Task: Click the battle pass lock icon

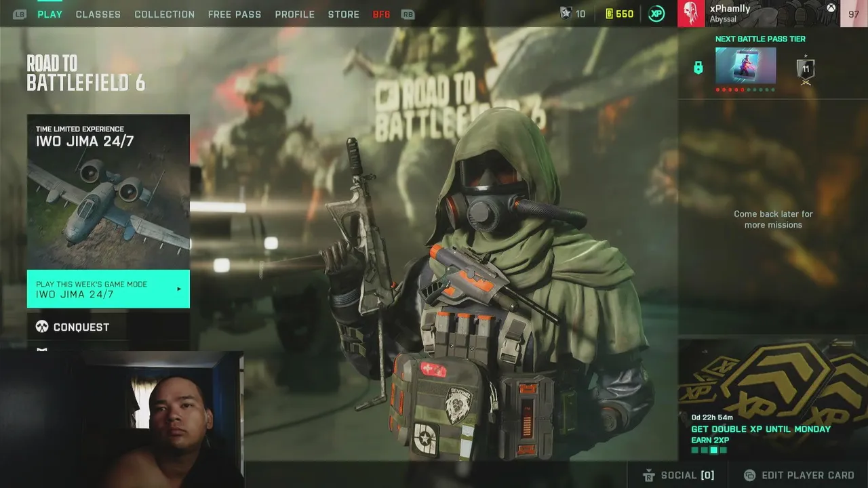Action: pyautogui.click(x=698, y=68)
